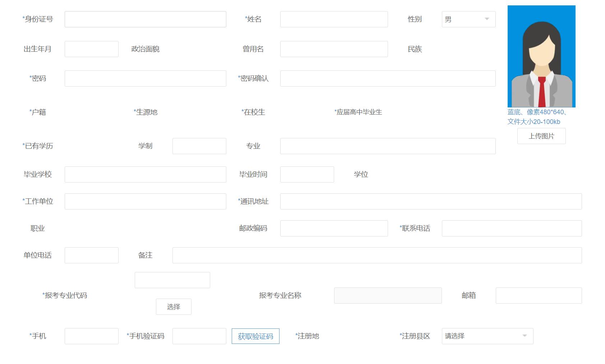Viewport: 605px width, 364px height.
Task: Click the 手机验证码 verification code input
Action: coord(199,336)
